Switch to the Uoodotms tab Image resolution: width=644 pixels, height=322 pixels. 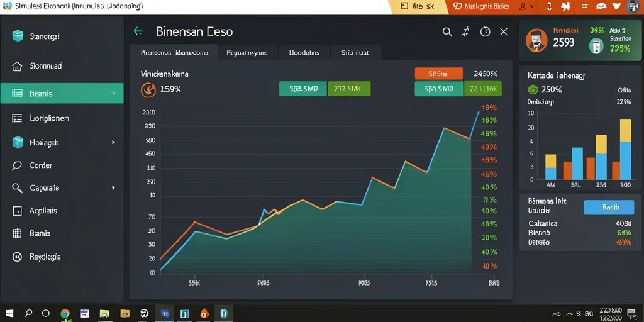[x=304, y=53]
